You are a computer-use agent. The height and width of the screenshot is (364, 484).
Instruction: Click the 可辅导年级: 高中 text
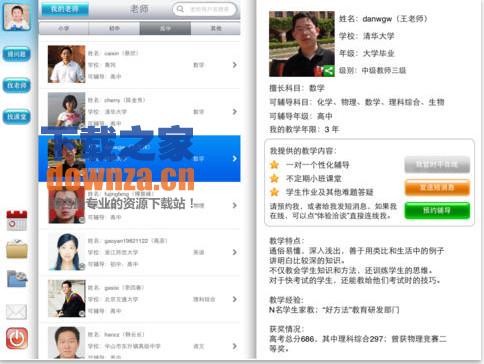coord(301,116)
